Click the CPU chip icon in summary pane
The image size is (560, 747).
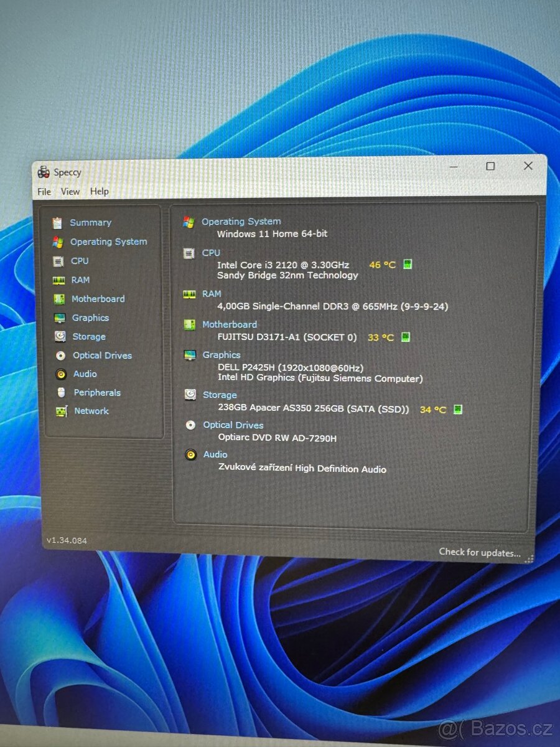click(x=189, y=253)
